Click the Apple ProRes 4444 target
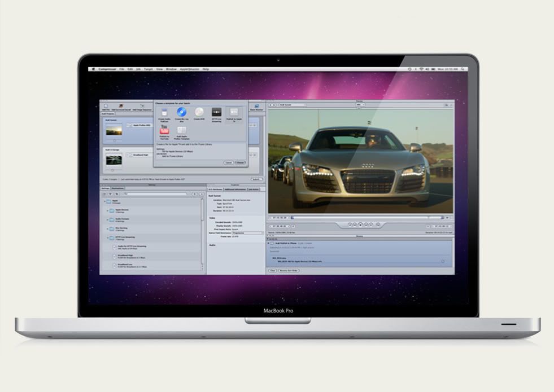This screenshot has width=554, height=392. (x=139, y=125)
